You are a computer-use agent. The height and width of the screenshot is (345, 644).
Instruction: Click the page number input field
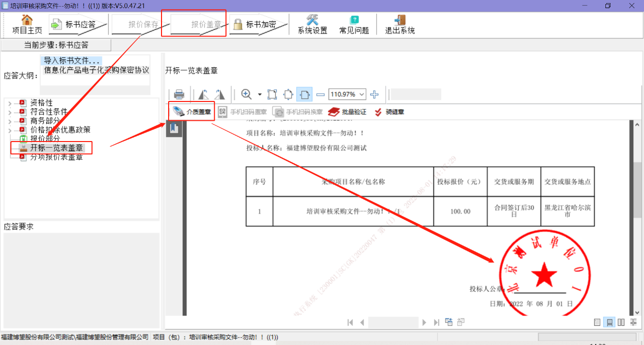pyautogui.click(x=393, y=322)
